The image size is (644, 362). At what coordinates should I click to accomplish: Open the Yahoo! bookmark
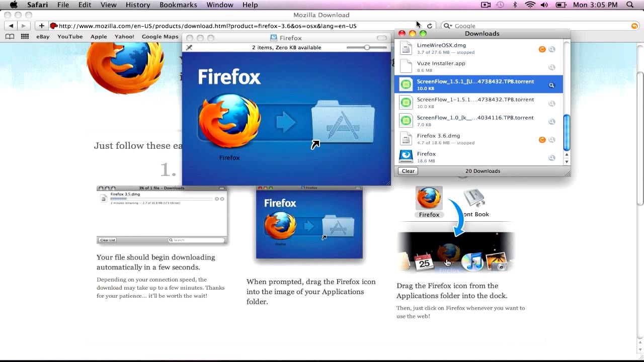pyautogui.click(x=124, y=36)
